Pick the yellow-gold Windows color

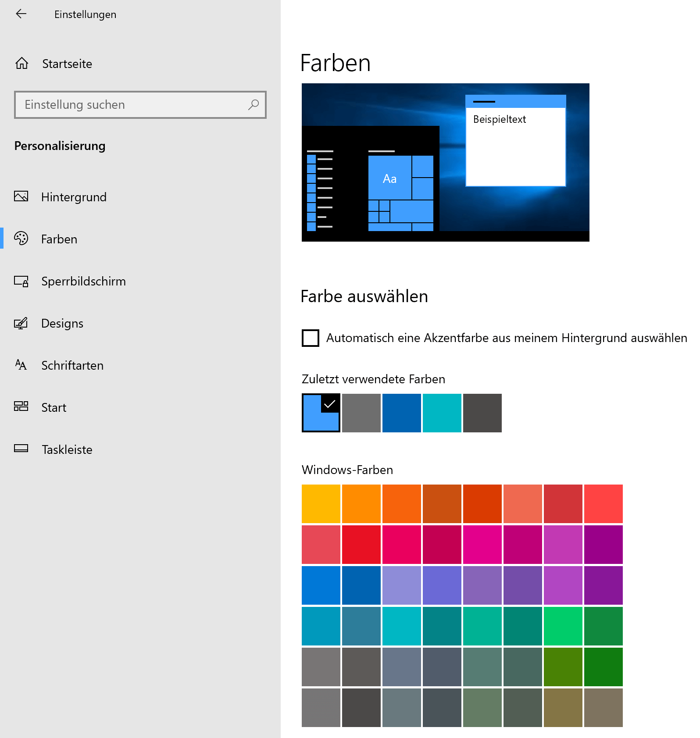tap(321, 504)
